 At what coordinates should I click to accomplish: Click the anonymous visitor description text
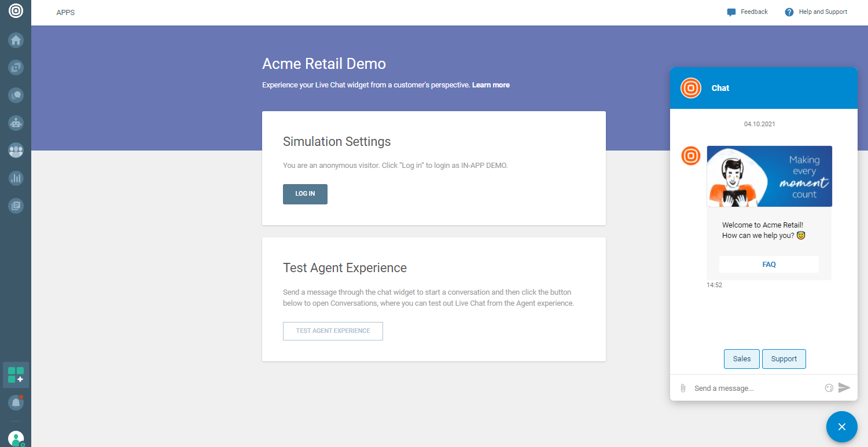395,166
